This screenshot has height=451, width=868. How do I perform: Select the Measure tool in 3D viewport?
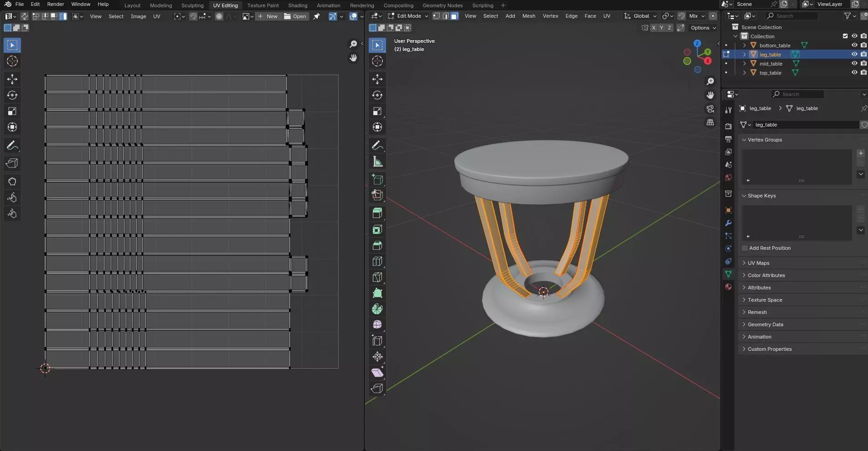(x=377, y=162)
